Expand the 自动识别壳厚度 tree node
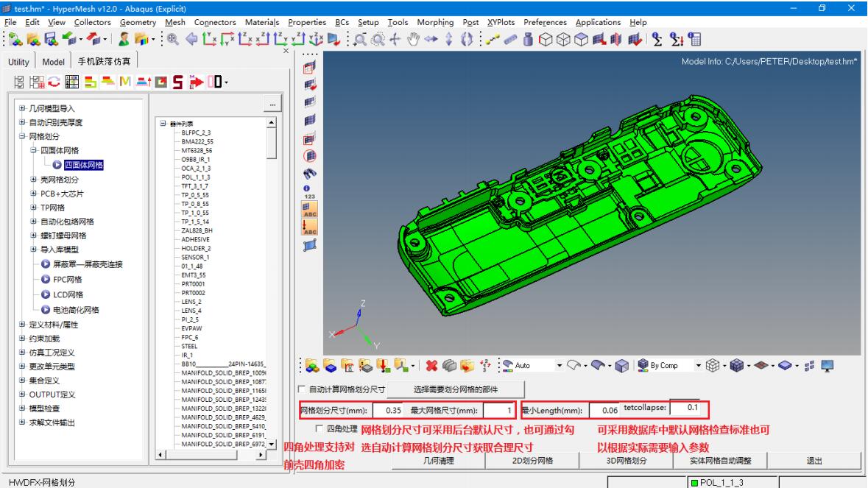Image resolution: width=868 pixels, height=488 pixels. [22, 121]
